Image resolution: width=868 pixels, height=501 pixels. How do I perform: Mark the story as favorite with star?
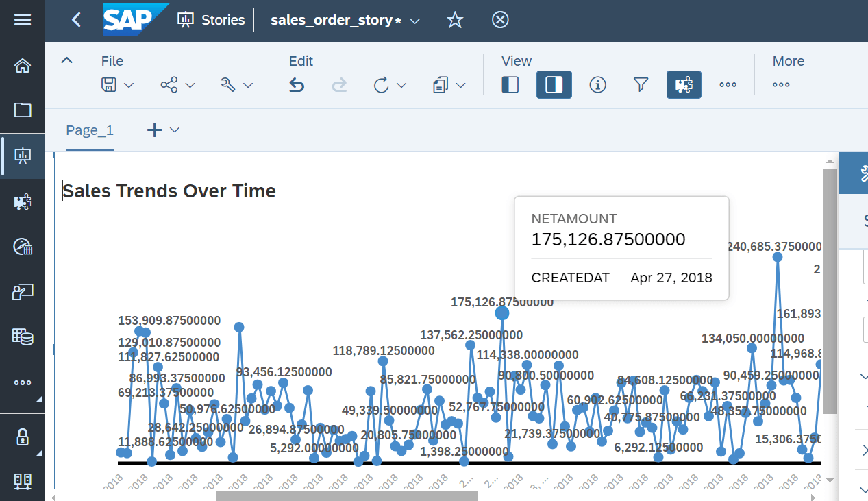click(x=455, y=20)
